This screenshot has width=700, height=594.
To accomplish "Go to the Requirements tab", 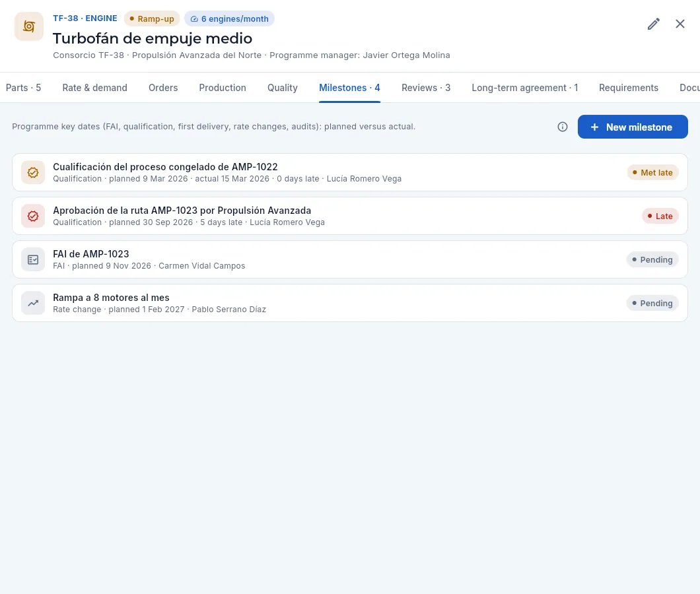I will pyautogui.click(x=629, y=88).
